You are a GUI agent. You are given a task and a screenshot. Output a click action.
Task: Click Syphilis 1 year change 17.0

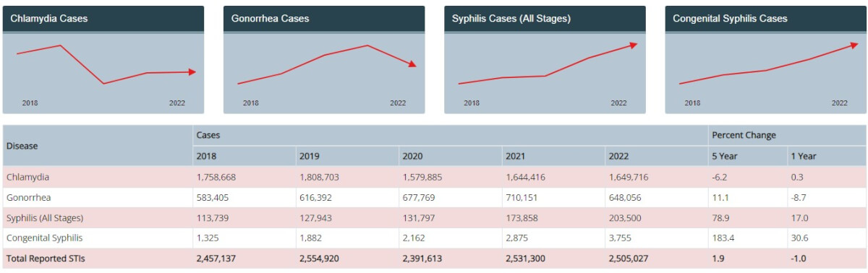tap(799, 217)
